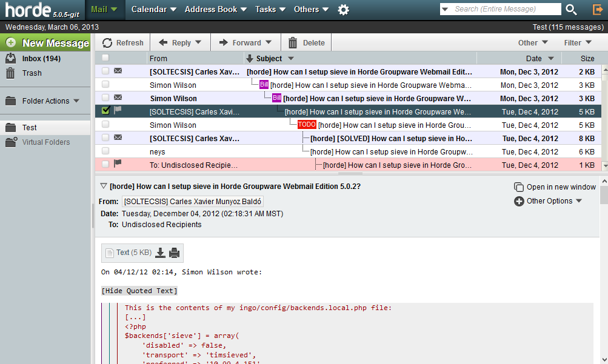Expand the Folder Actions dropdown

coord(76,101)
